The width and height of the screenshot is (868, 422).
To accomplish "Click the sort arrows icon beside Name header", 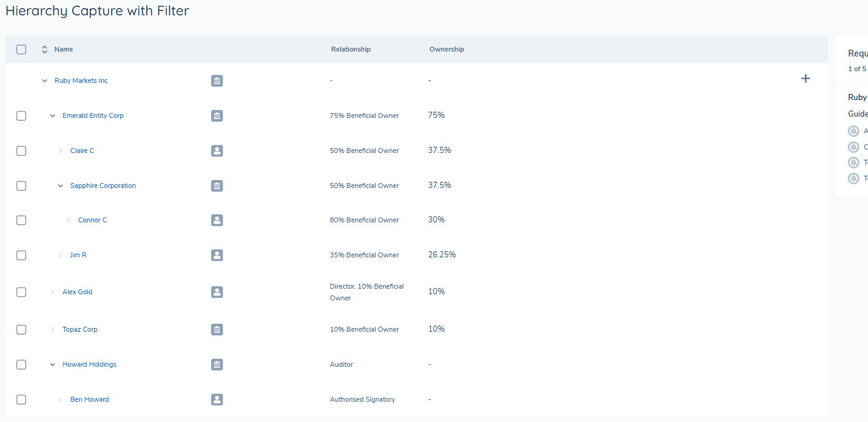I will click(x=44, y=50).
